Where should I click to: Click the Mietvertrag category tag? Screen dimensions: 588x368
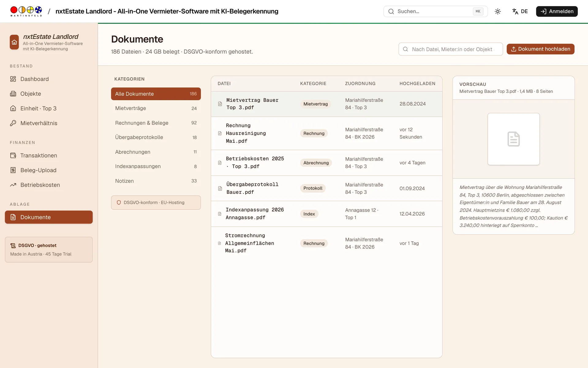315,104
